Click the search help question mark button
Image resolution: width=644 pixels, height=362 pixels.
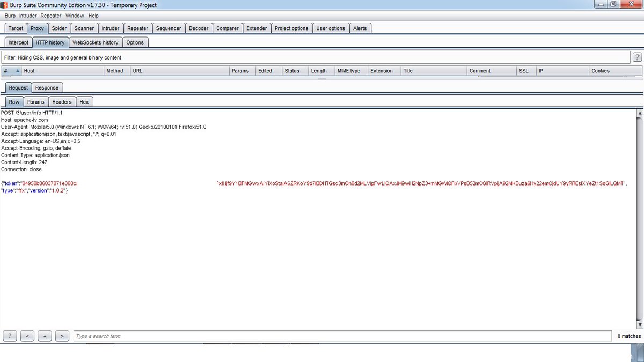point(10,336)
